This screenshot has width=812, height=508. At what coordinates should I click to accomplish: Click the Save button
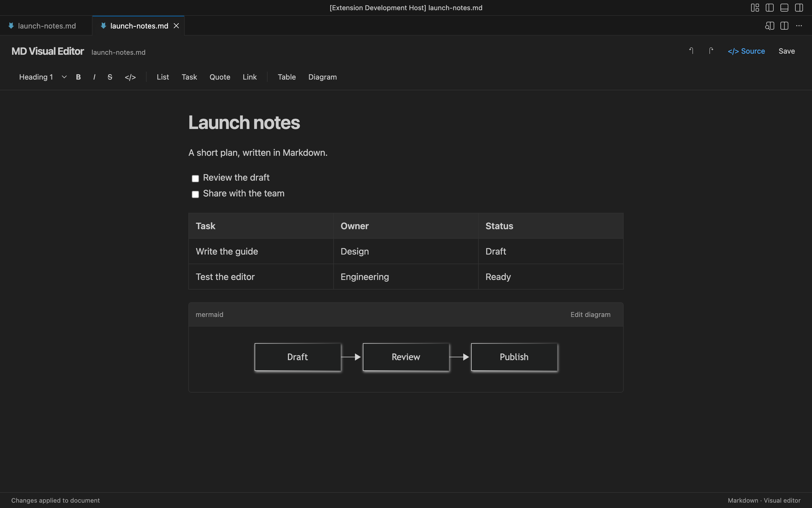click(787, 51)
